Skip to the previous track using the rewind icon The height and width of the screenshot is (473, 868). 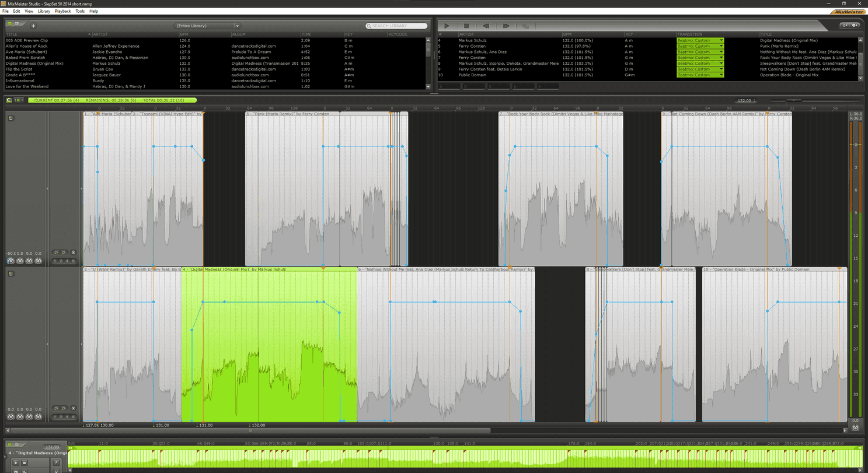(486, 26)
